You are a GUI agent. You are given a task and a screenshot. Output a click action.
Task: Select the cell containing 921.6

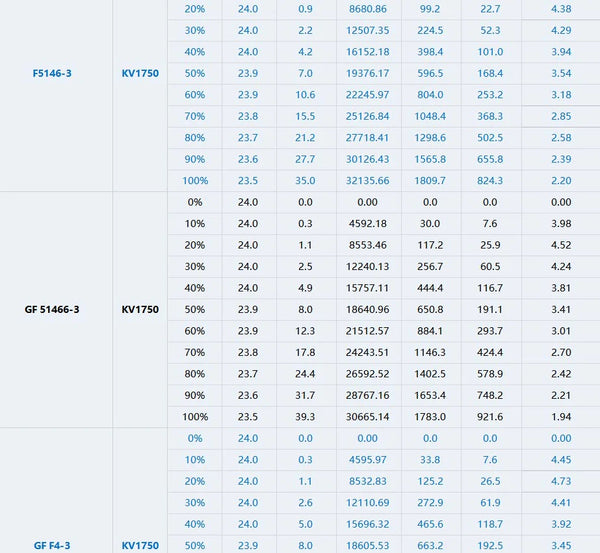point(490,416)
